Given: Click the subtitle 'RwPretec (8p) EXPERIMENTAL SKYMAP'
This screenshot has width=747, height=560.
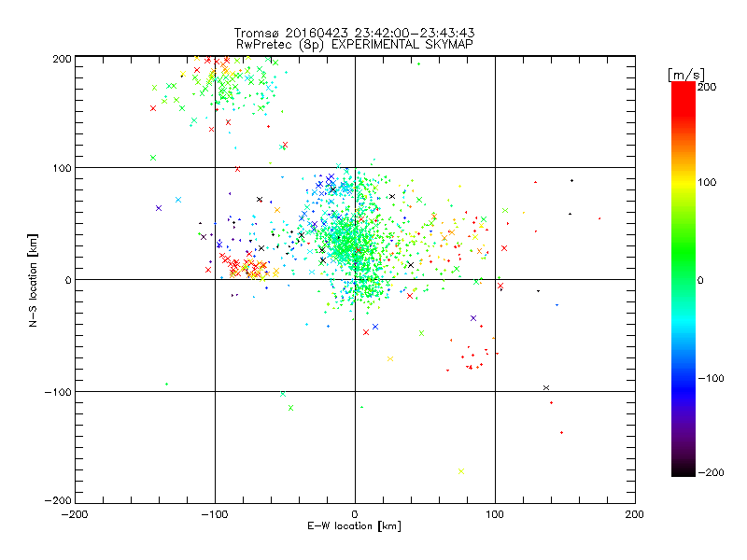Looking at the screenshot, I should 355,45.
